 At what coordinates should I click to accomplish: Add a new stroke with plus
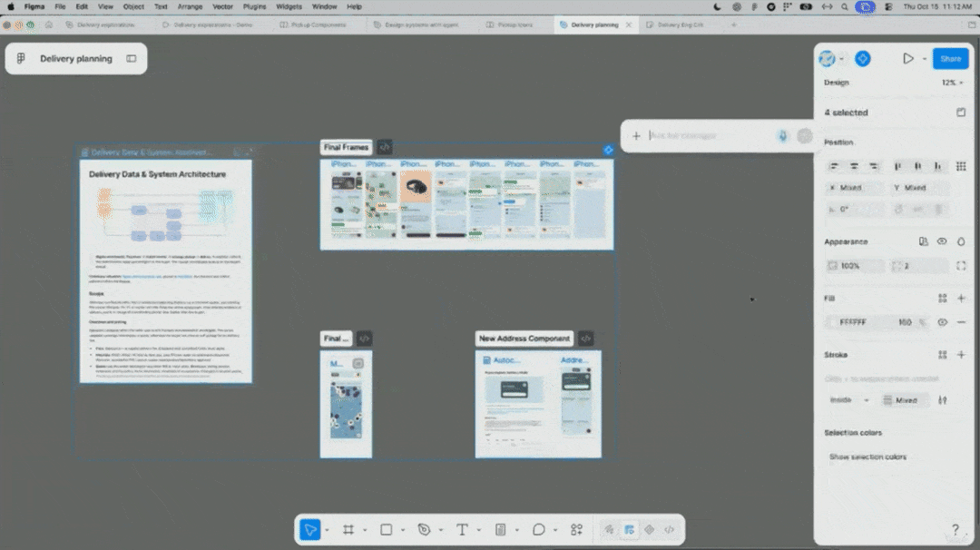961,354
